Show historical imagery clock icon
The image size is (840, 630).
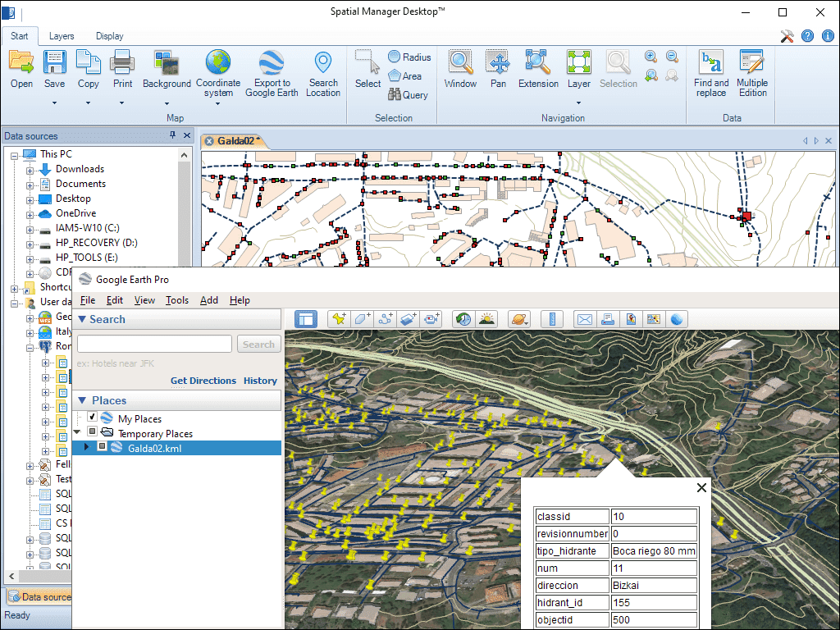click(x=463, y=319)
